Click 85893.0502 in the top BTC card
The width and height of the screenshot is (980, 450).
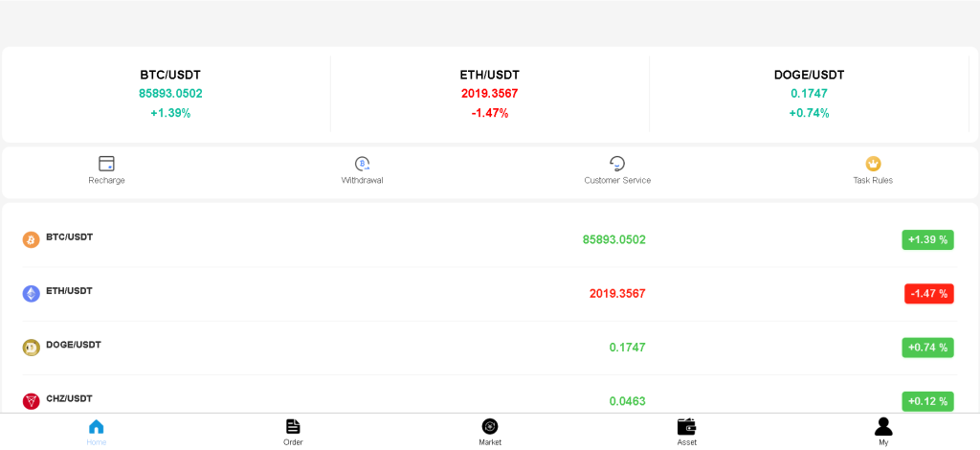coord(170,95)
